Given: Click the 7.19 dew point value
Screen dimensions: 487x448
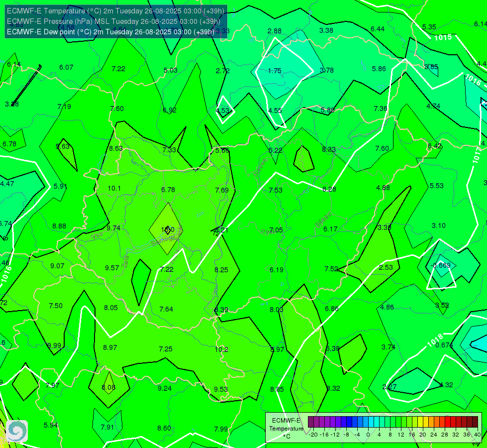Looking at the screenshot, I should click(64, 107).
